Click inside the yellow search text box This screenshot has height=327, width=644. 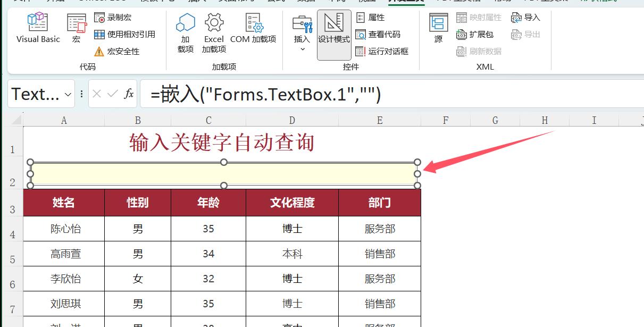(x=223, y=174)
